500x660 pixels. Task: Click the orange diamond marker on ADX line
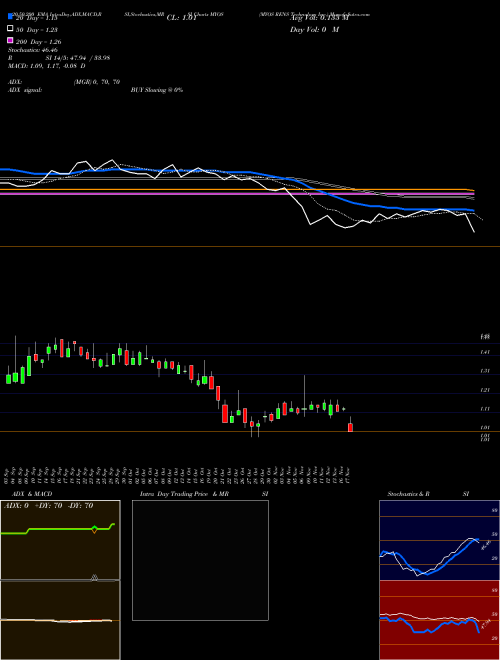pyautogui.click(x=94, y=530)
